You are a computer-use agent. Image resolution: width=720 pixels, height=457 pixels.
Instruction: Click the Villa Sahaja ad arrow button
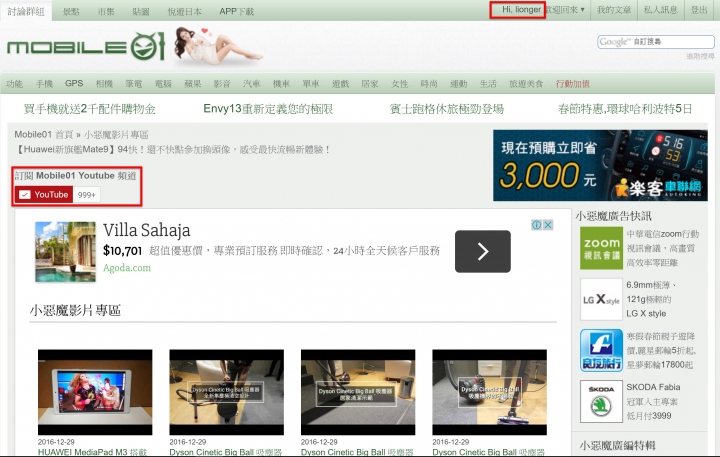pos(483,251)
